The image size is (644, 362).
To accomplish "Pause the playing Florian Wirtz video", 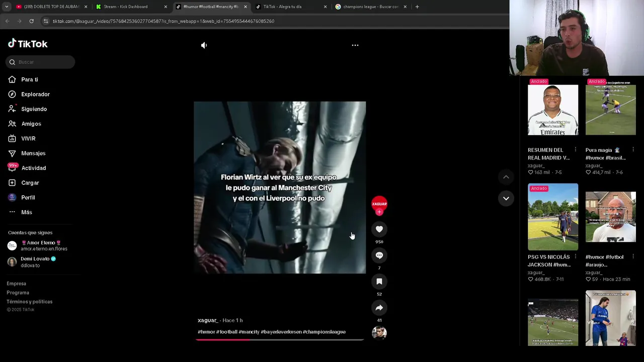I will 280,188.
